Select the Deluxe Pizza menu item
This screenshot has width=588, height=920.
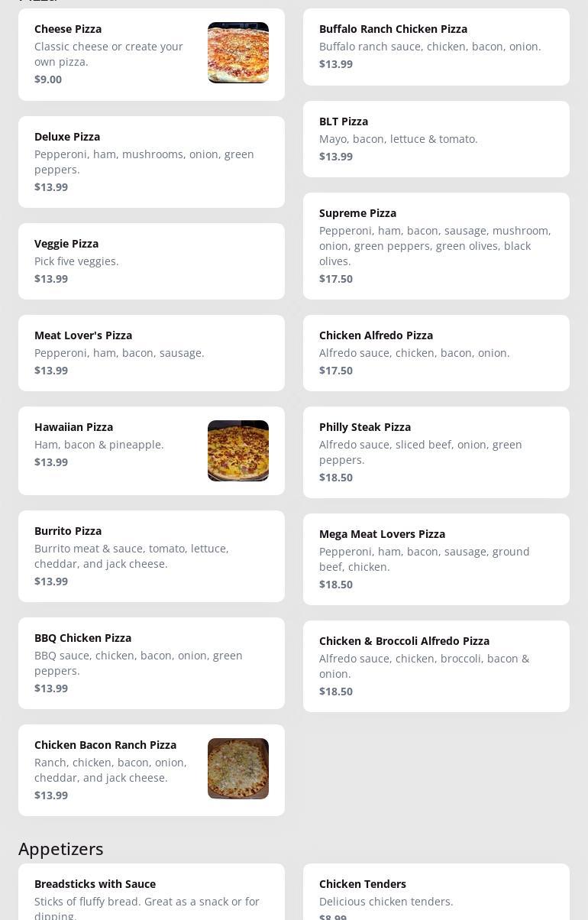point(151,162)
